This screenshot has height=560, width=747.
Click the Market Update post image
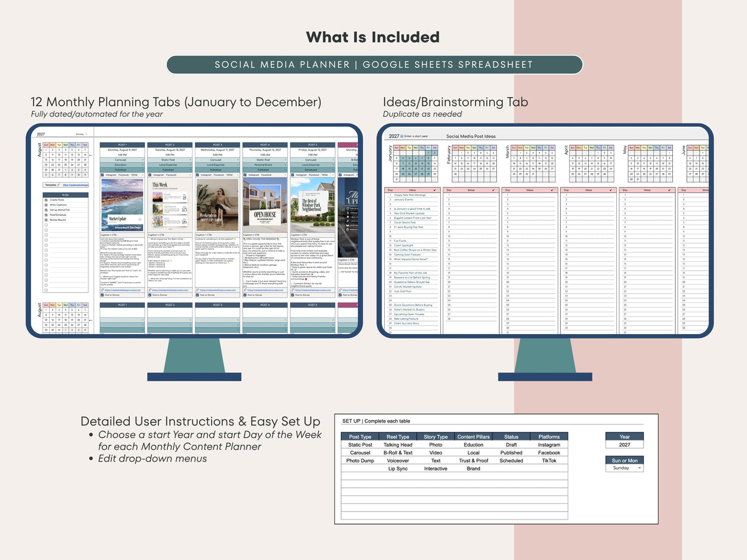pos(122,205)
